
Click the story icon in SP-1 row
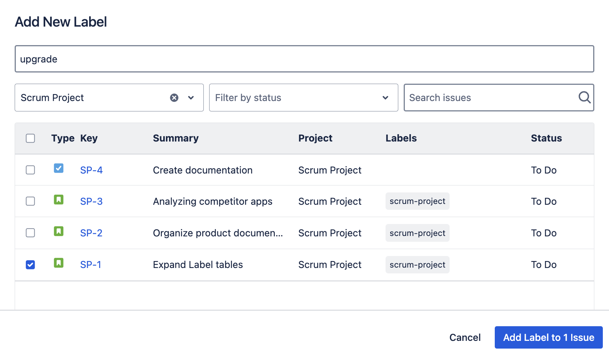[x=59, y=263]
